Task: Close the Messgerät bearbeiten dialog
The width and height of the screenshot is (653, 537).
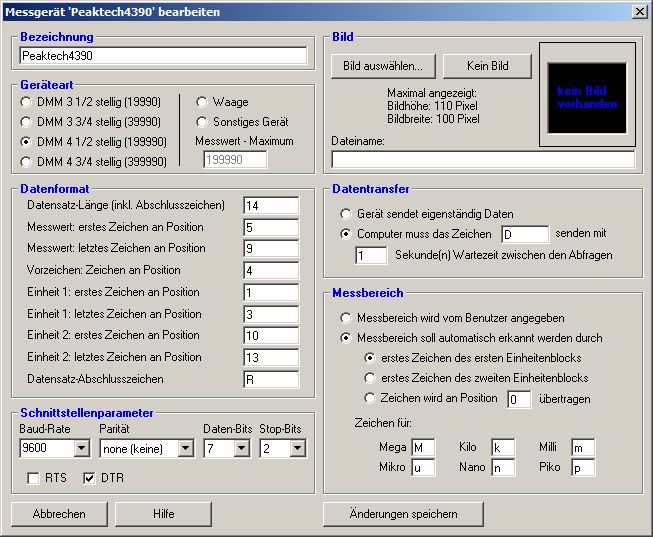Action: tap(640, 12)
